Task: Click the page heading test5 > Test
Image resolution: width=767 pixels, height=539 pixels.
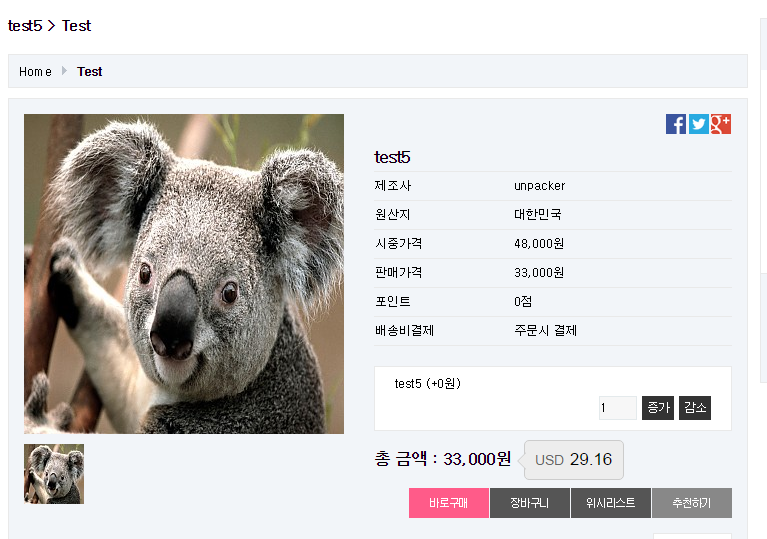Action: click(x=49, y=26)
